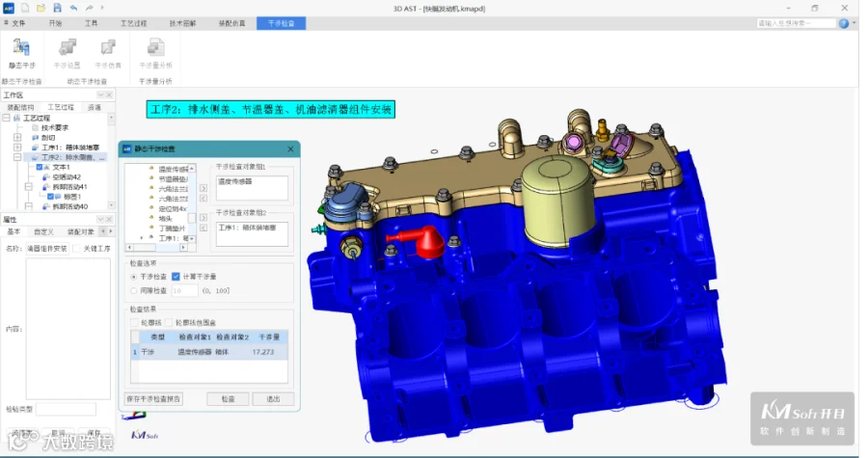The width and height of the screenshot is (868, 458).
Task: Select the 间隙检查 radio button
Action: [133, 290]
